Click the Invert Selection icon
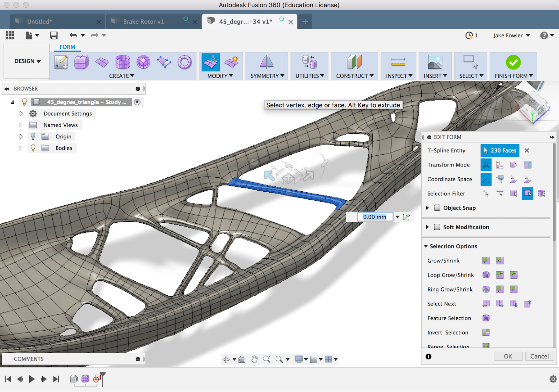The width and height of the screenshot is (559, 392). tap(486, 332)
